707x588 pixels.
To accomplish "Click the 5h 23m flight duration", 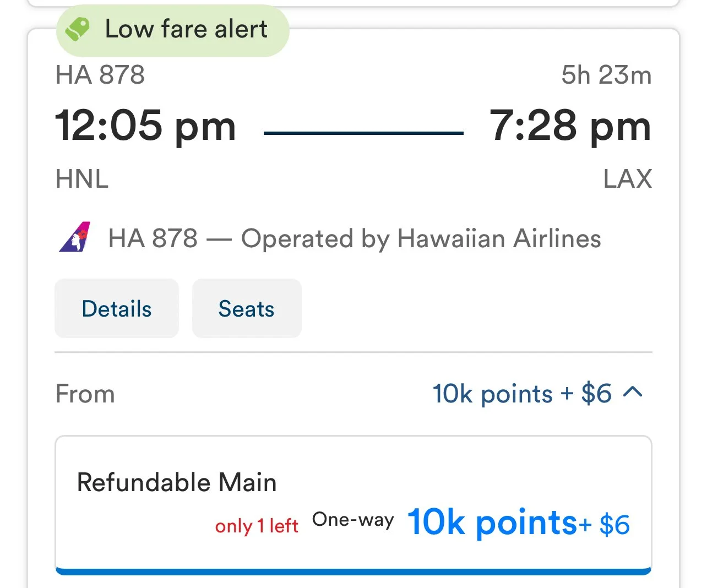I will coord(606,75).
